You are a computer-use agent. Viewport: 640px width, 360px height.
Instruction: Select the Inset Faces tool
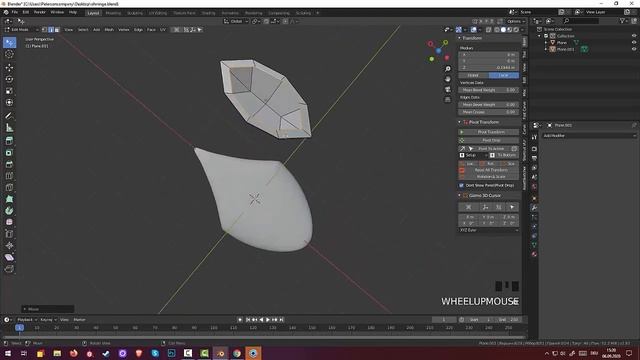pyautogui.click(x=9, y=153)
